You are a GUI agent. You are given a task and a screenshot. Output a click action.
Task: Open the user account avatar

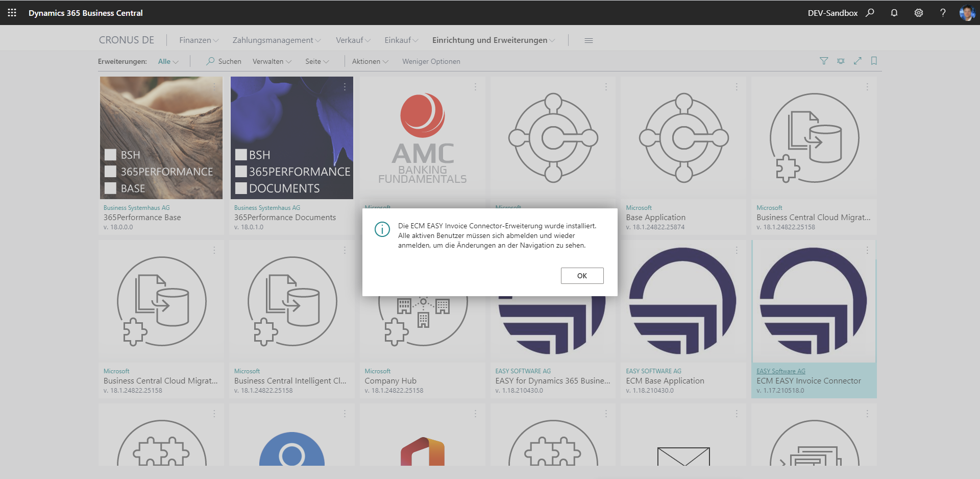[x=967, y=13]
